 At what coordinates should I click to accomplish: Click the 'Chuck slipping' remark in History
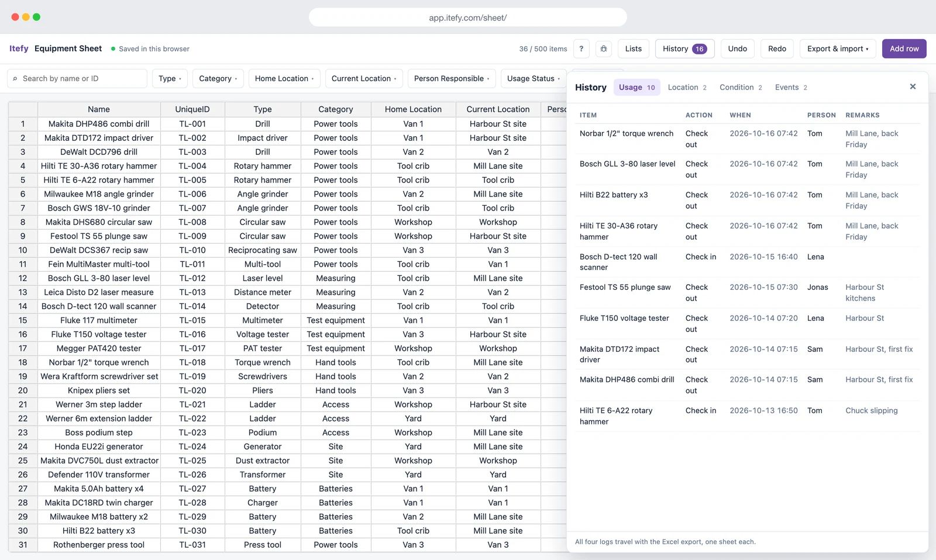[x=872, y=410]
